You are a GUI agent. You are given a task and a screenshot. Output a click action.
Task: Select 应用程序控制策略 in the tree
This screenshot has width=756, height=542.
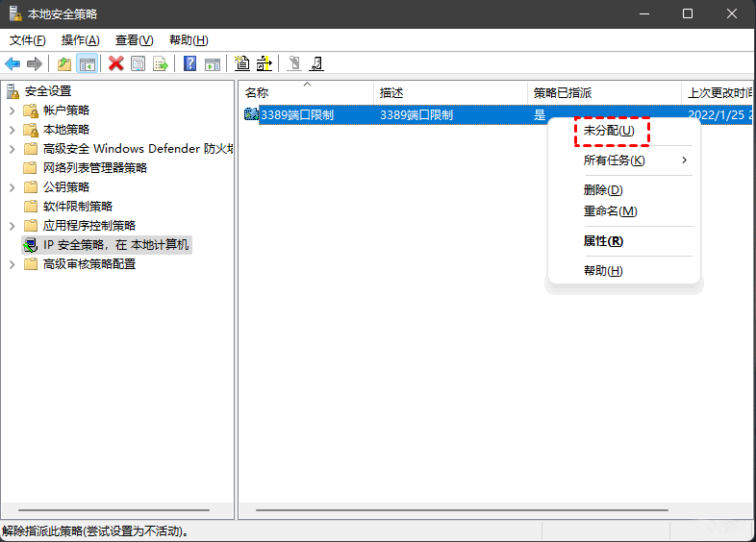pos(89,226)
